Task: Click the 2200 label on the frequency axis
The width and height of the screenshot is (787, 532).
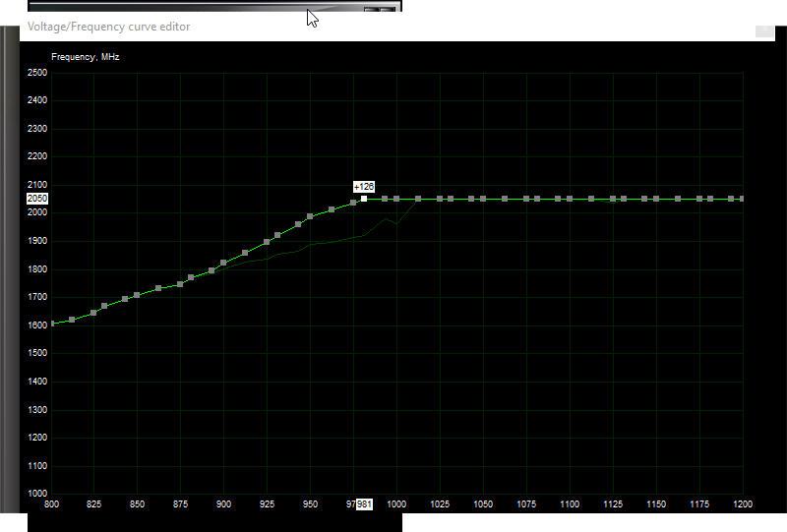Action: 37,156
